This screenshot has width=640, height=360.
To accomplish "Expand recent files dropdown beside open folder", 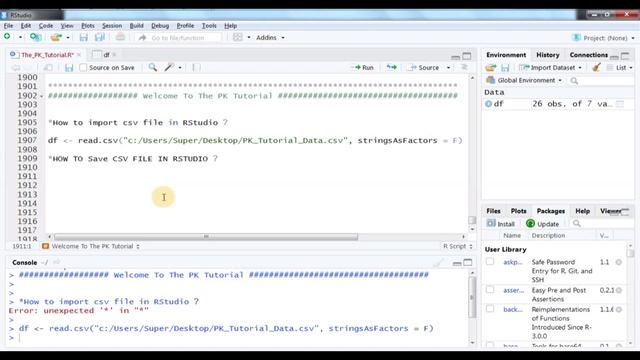I will [68, 38].
